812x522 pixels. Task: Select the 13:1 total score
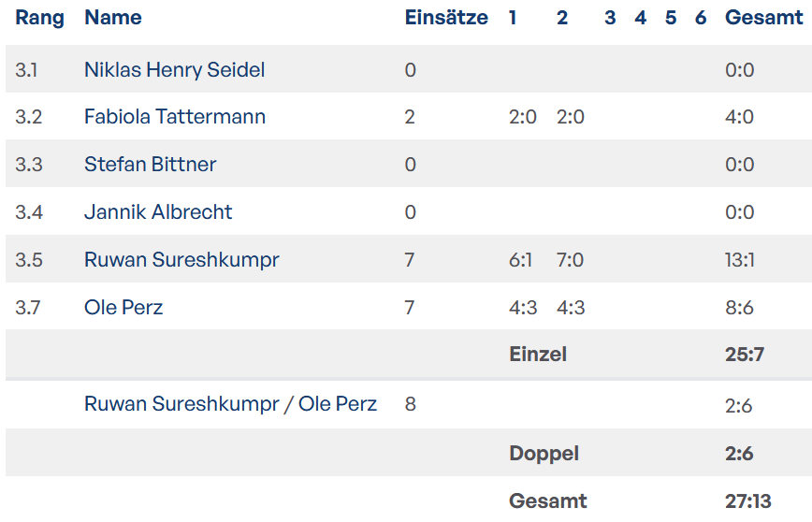[x=739, y=260]
